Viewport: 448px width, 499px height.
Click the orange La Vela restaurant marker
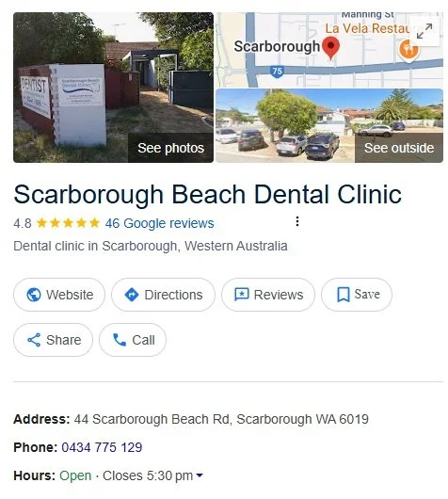pyautogui.click(x=408, y=50)
